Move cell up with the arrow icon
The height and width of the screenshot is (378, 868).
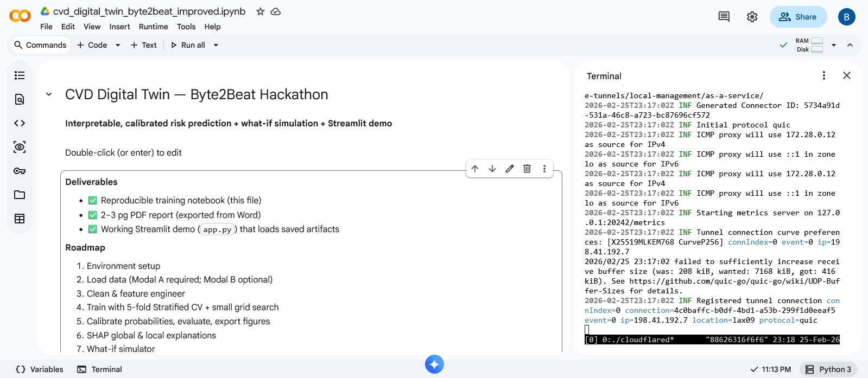point(475,169)
